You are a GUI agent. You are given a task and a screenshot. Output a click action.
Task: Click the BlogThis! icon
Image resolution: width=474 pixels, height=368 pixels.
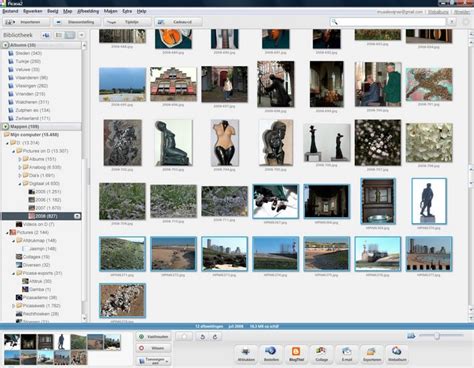(x=296, y=354)
